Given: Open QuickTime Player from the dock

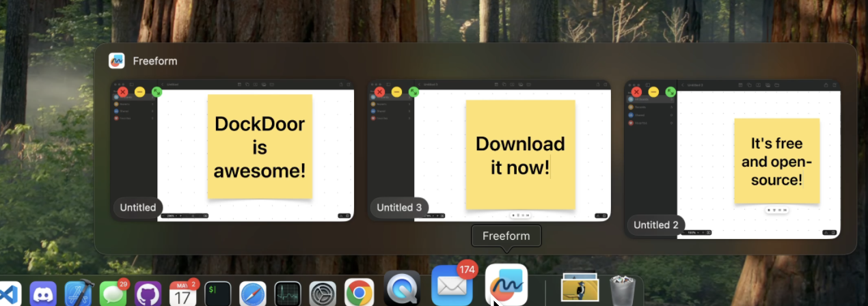Looking at the screenshot, I should [x=402, y=288].
